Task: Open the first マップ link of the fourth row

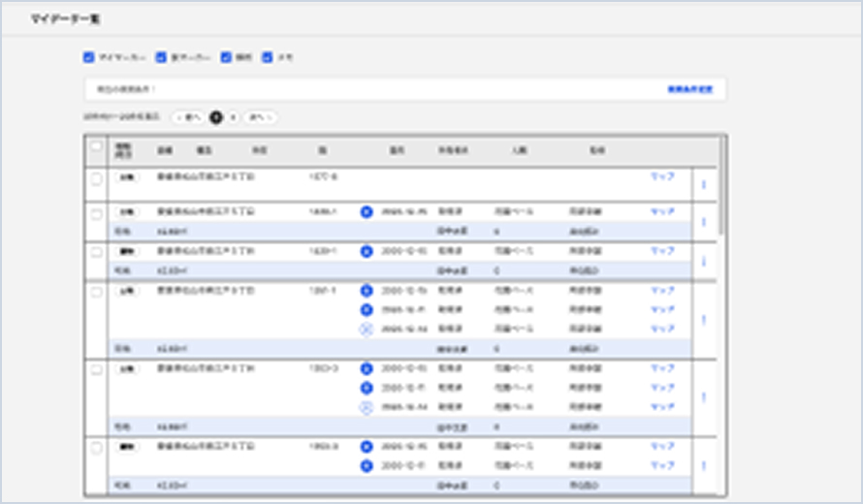Action: point(662,291)
